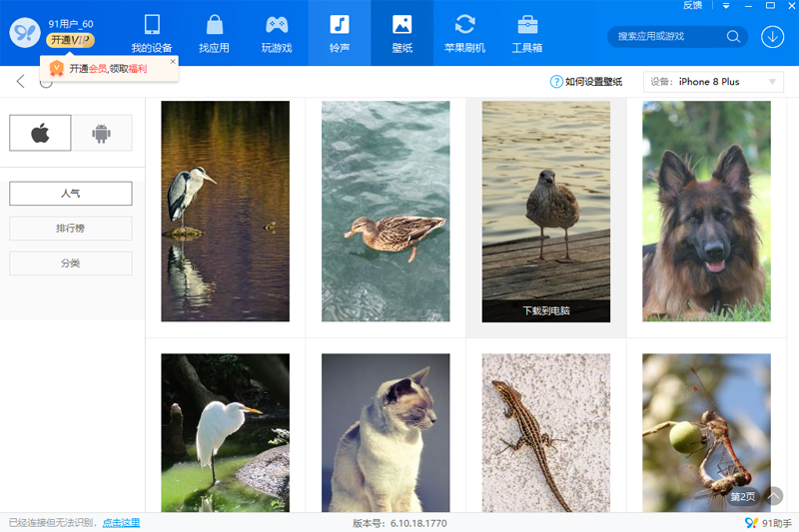The height and width of the screenshot is (532, 799).
Task: Open the 工具箱 toolbox icon
Action: pyautogui.click(x=527, y=32)
